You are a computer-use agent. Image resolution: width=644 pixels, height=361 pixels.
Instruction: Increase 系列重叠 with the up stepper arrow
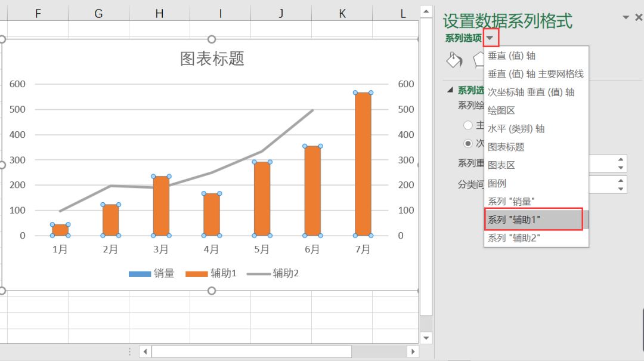click(x=622, y=159)
